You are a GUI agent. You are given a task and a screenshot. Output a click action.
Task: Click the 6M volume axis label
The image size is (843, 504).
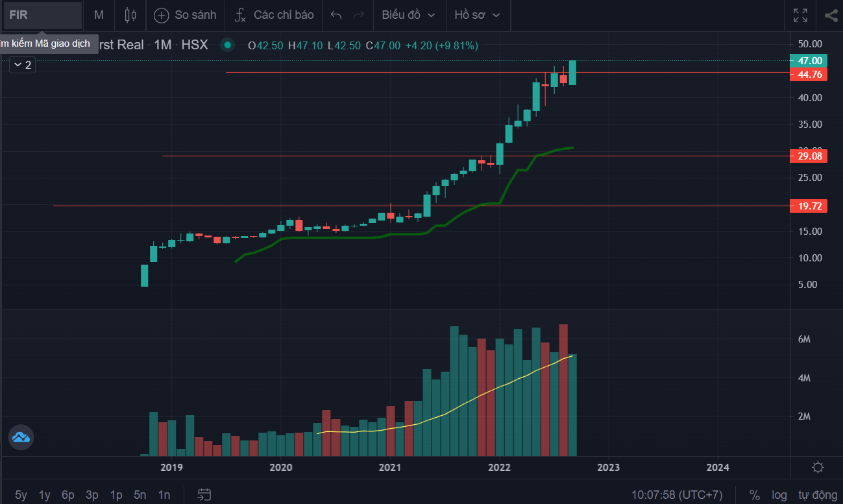tap(804, 339)
